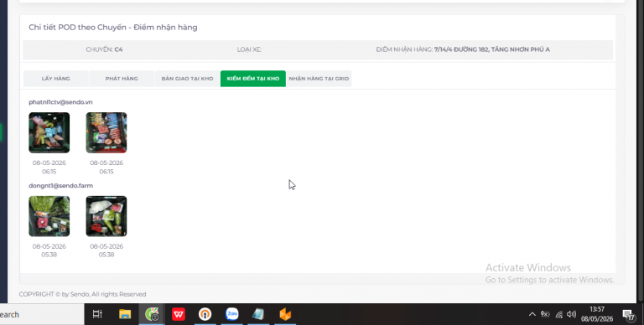Image resolution: width=644 pixels, height=325 pixels.
Task: Click the email phatnl1ctv@sendo.vn
Action: coord(60,102)
